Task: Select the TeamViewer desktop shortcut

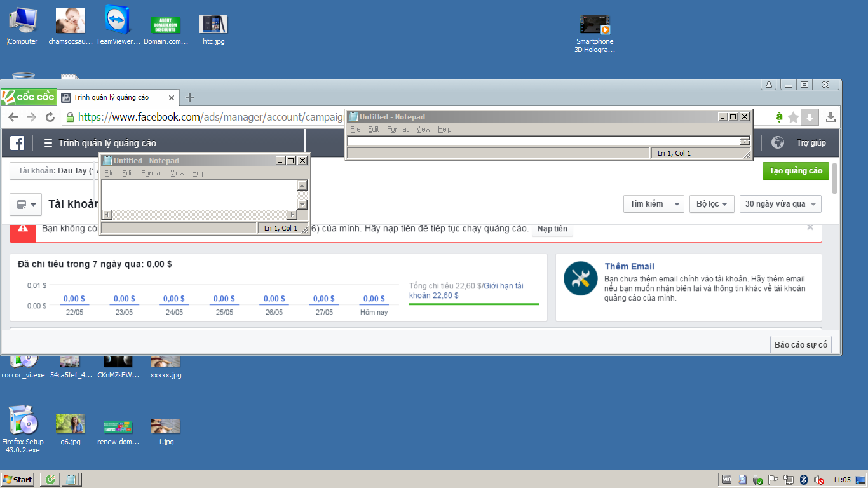Action: coord(118,26)
